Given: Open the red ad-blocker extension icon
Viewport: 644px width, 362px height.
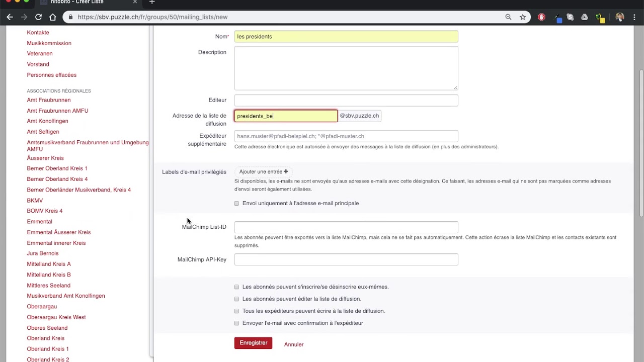Looking at the screenshot, I should (541, 17).
